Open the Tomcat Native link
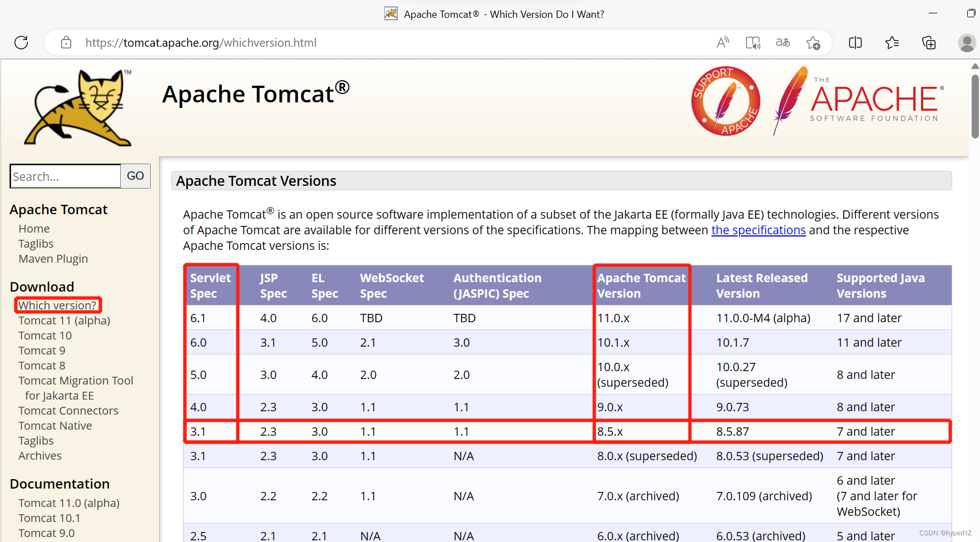Screen dimensions: 980x542 [x=55, y=426]
